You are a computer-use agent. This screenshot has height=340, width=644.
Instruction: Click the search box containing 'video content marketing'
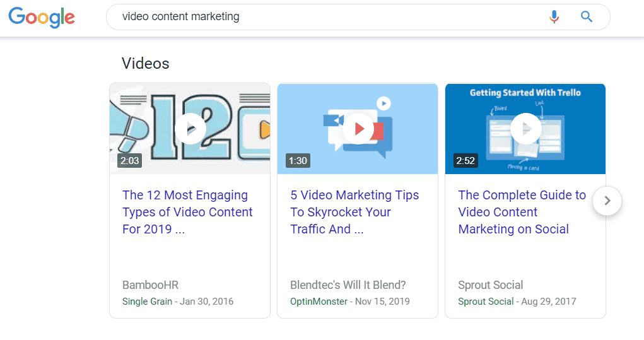[358, 17]
